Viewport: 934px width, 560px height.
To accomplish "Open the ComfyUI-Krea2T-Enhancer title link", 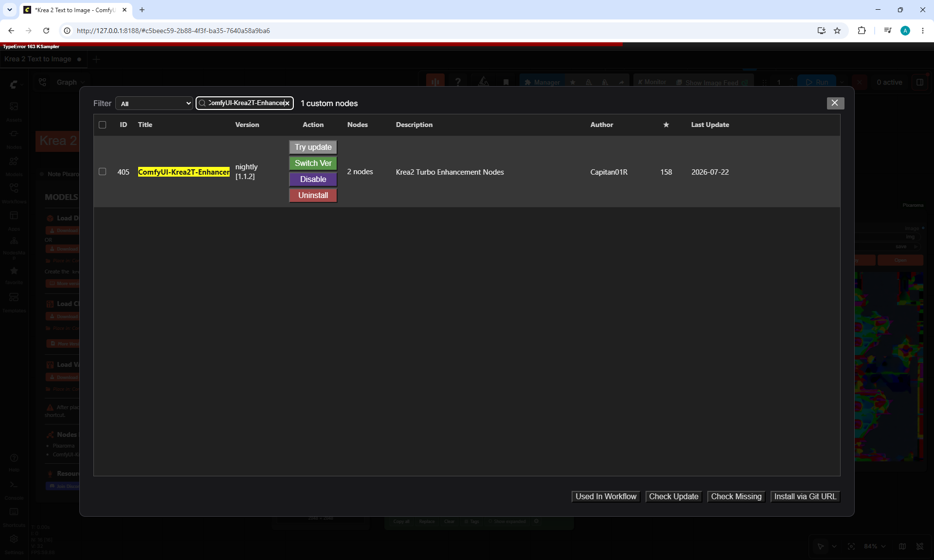I will (184, 172).
